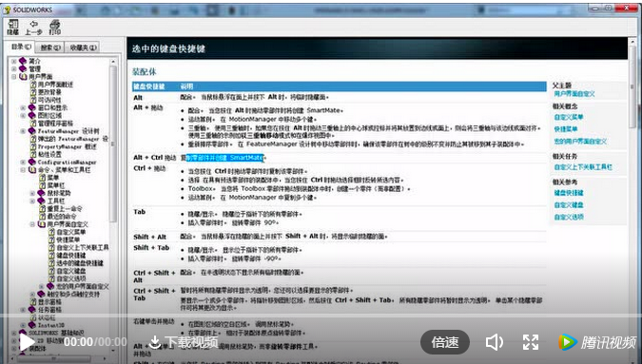
Task: Select the 简介 book icon in tree
Action: point(23,61)
